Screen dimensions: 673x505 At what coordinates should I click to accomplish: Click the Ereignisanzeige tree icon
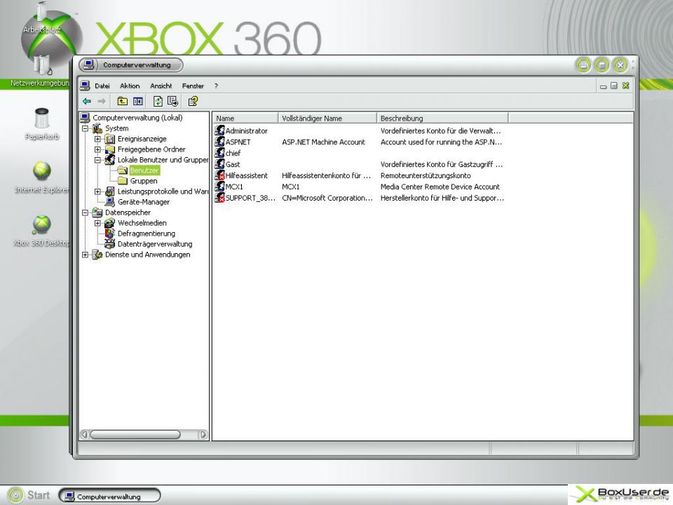[110, 139]
